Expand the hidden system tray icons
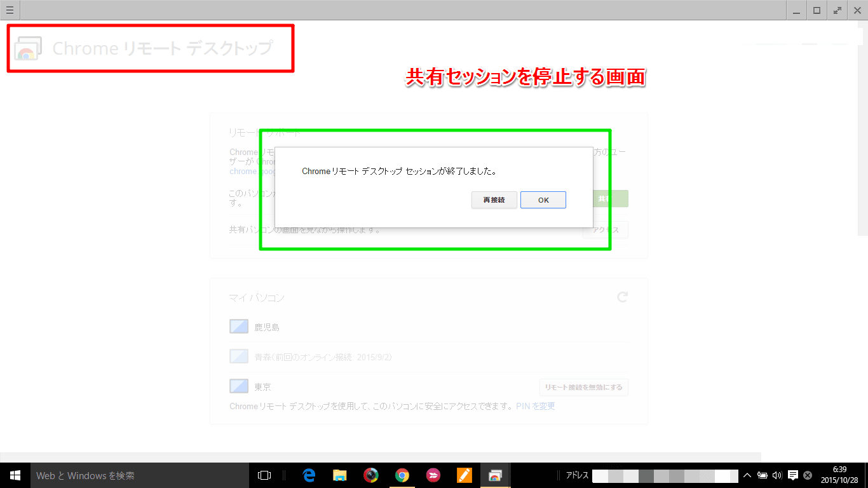Viewport: 868px width, 488px height. point(747,475)
